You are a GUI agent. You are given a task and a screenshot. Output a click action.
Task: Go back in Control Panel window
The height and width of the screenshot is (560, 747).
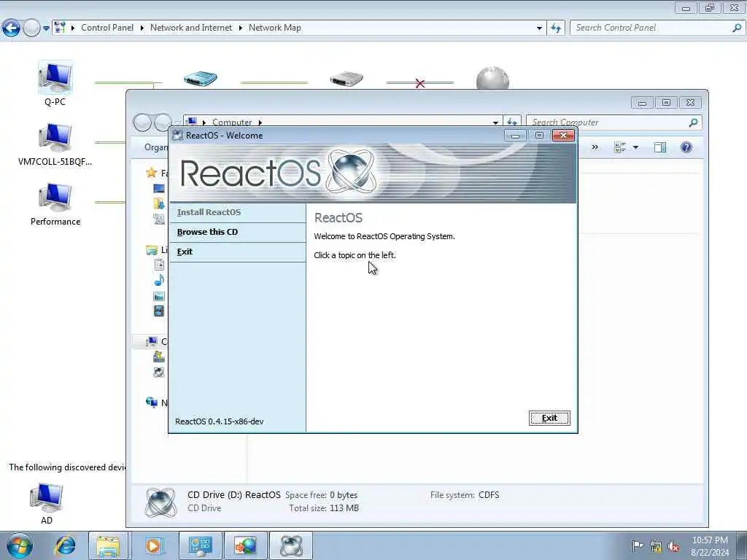point(11,28)
